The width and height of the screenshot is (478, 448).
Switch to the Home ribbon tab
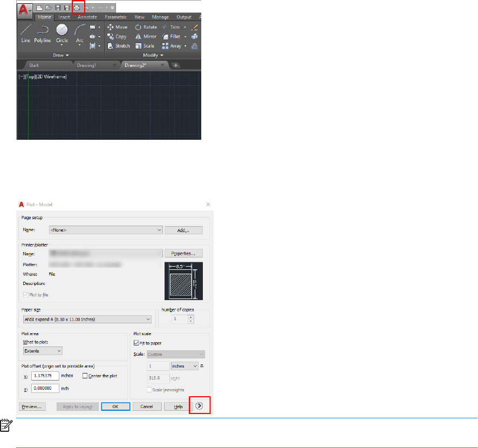click(x=44, y=17)
